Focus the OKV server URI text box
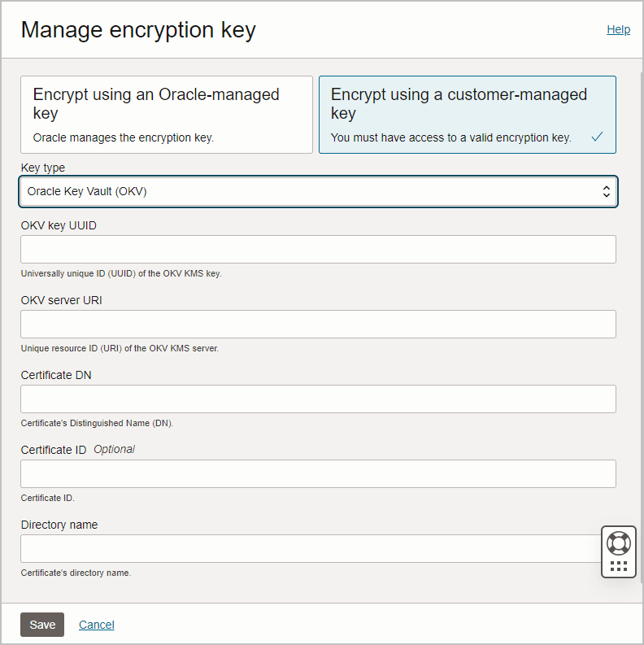 tap(318, 325)
